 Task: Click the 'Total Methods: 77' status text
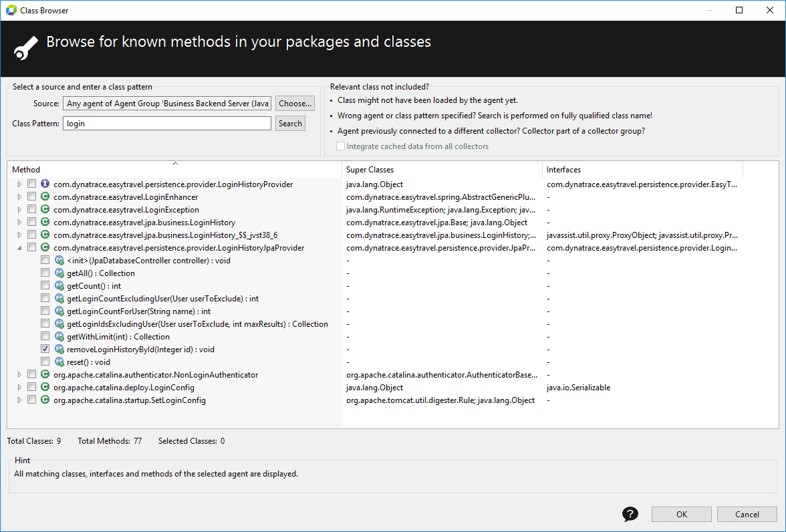(x=110, y=440)
